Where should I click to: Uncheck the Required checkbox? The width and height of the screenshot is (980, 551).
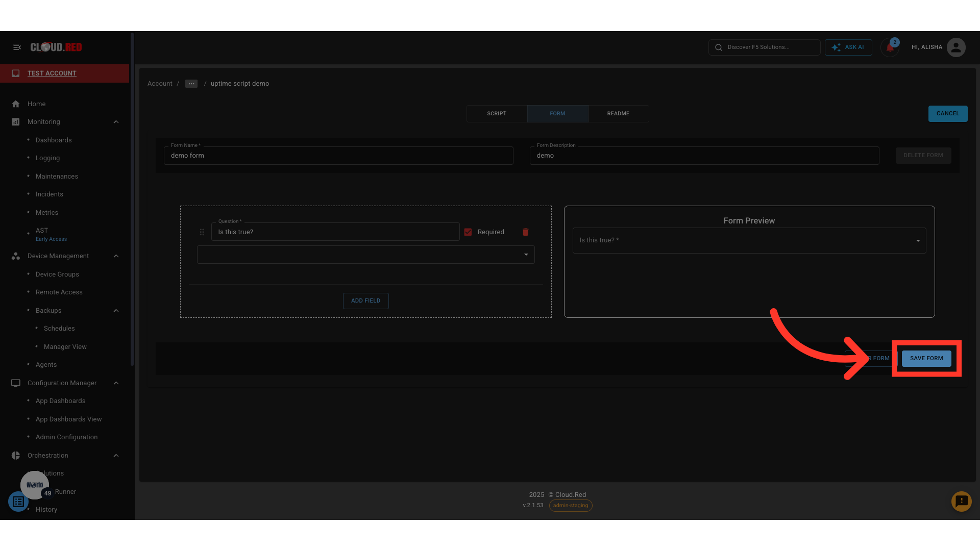click(468, 232)
